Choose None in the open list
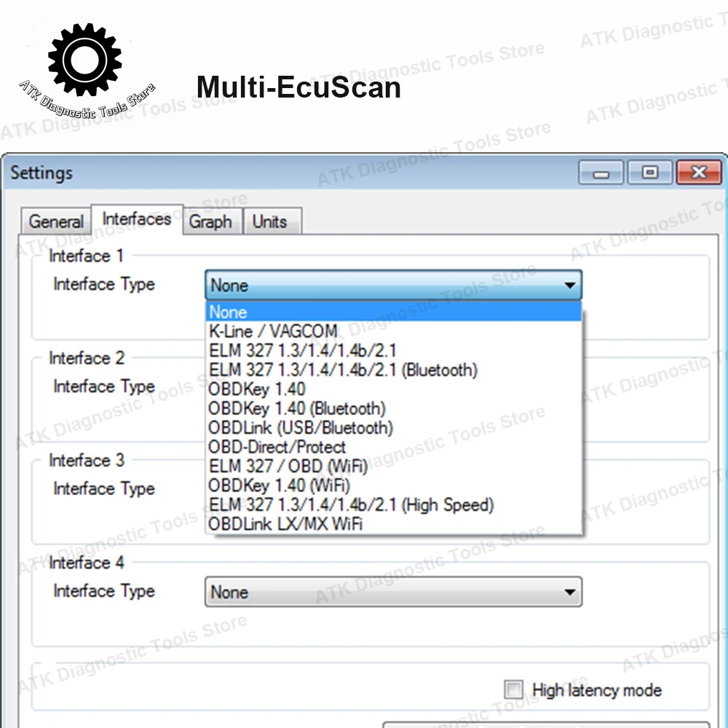Image resolution: width=728 pixels, height=728 pixels. pyautogui.click(x=393, y=312)
